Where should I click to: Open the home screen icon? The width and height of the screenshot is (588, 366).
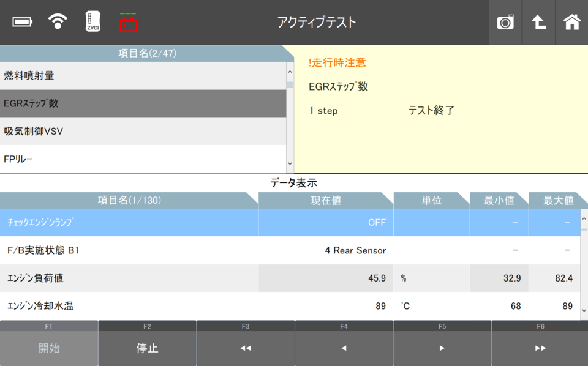(572, 23)
